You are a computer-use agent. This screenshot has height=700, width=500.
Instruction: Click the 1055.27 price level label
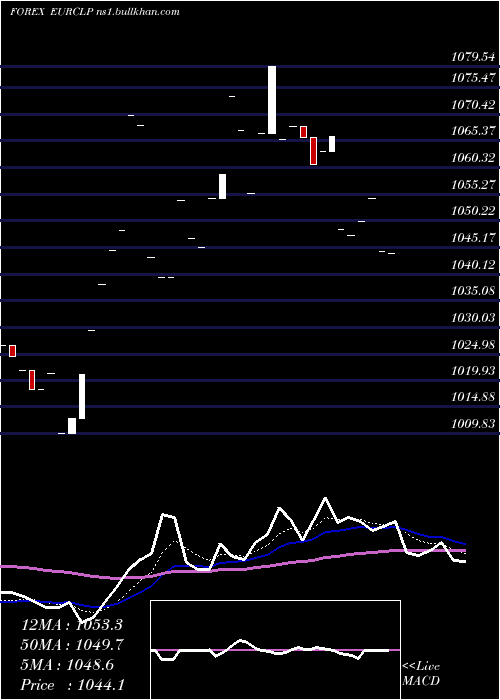473,184
